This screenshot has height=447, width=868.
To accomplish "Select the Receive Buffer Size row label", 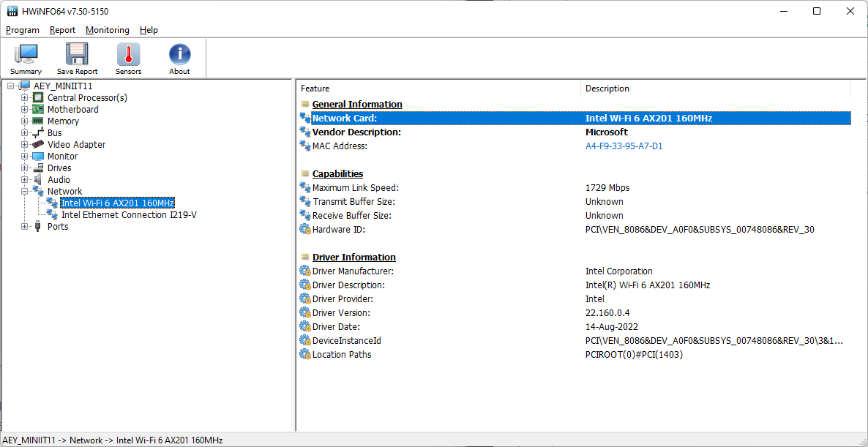I will pos(352,215).
